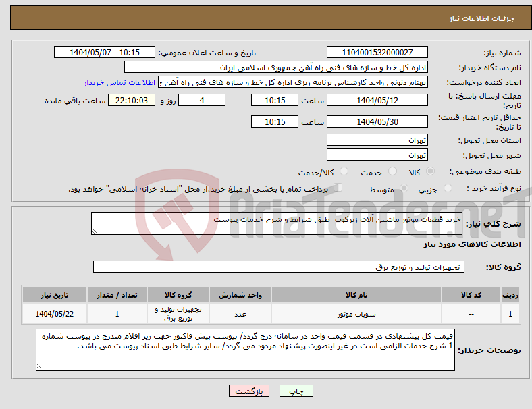The image size is (532, 409).
Task: Click the remaining time 22:10:03 field
Action: 132,100
